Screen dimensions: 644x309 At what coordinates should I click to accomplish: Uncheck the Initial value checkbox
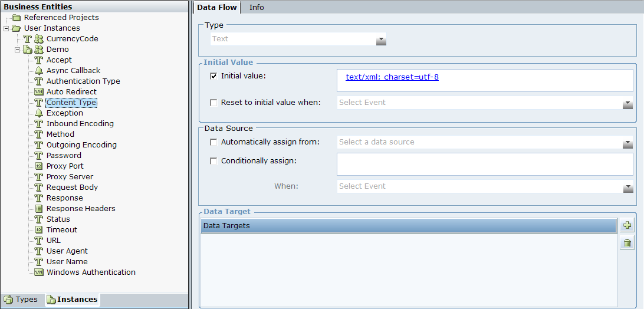pyautogui.click(x=213, y=76)
